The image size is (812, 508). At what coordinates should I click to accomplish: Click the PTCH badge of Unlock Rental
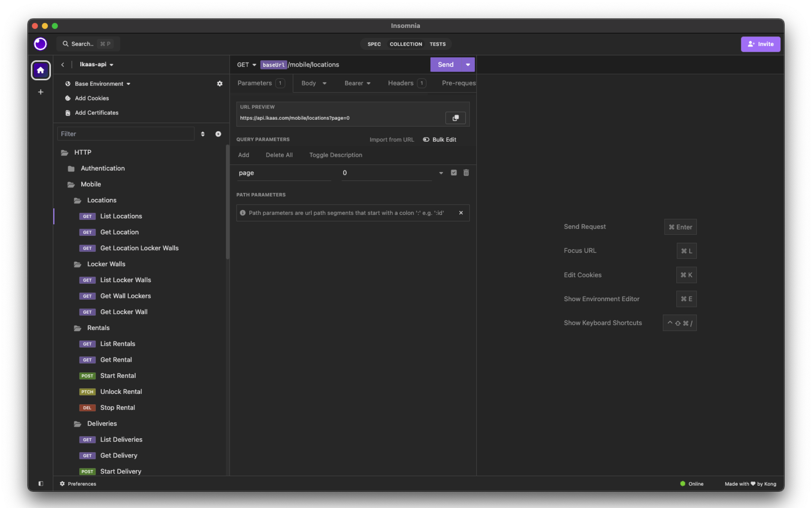pyautogui.click(x=87, y=391)
